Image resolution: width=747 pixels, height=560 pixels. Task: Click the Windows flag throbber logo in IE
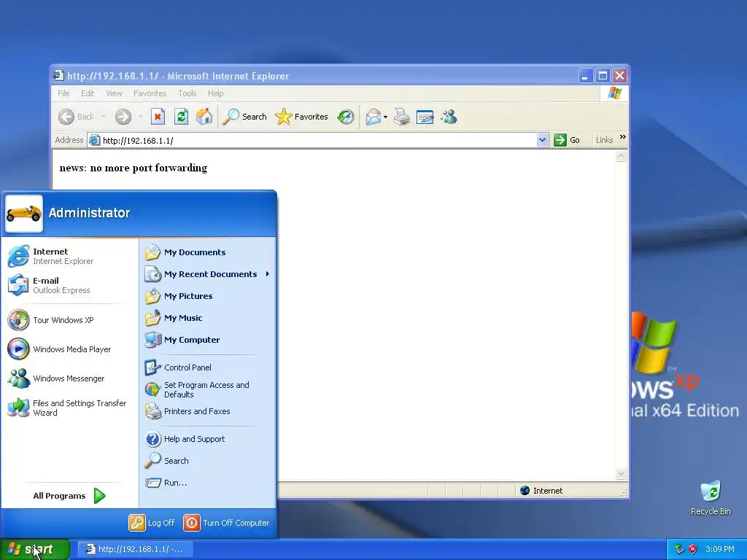pyautogui.click(x=614, y=93)
